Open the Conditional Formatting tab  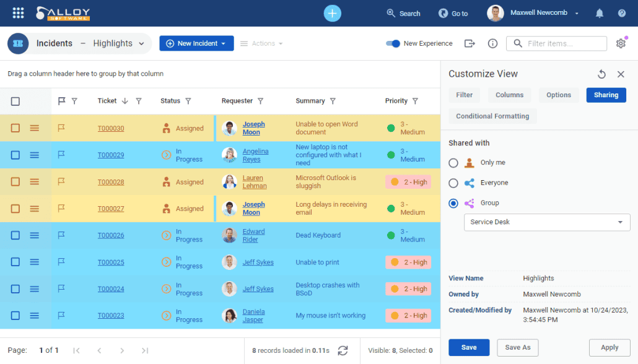coord(492,116)
